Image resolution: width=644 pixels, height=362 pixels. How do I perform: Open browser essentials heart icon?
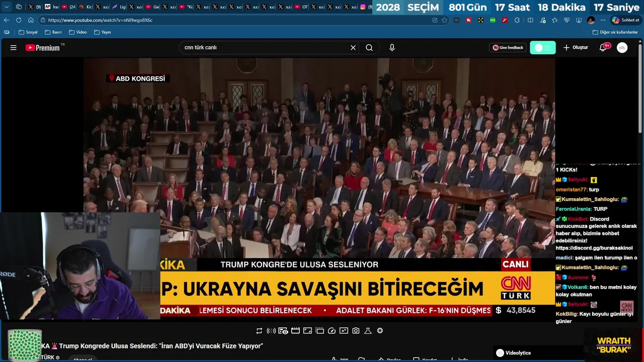pos(567,20)
